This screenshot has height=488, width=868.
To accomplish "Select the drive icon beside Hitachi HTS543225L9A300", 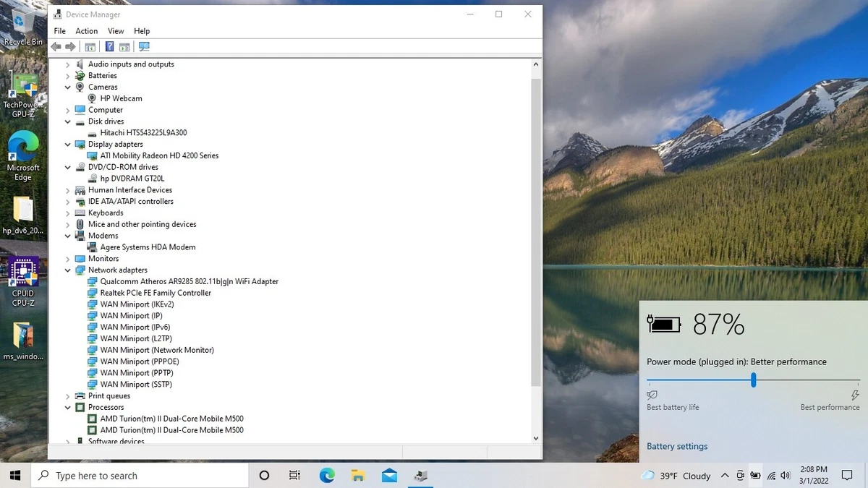I will tap(92, 133).
